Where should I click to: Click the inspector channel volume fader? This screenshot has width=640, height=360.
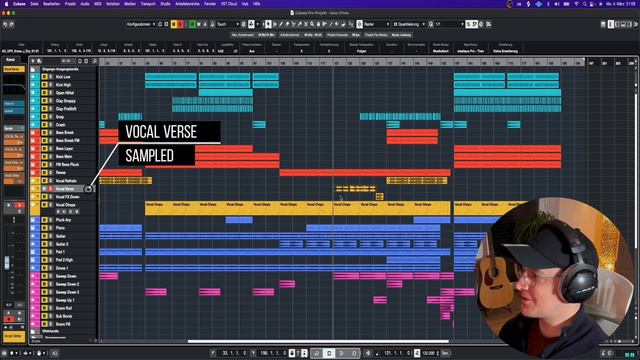tap(7, 262)
